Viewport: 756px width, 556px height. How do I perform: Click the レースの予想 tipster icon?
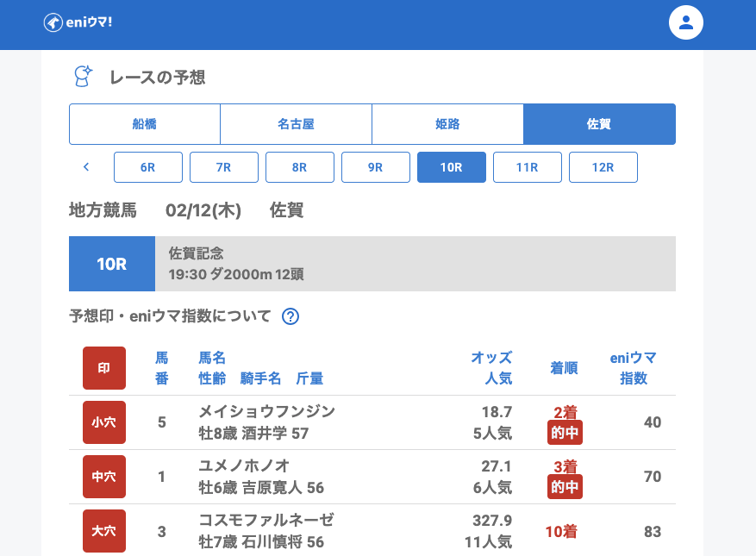tap(83, 77)
